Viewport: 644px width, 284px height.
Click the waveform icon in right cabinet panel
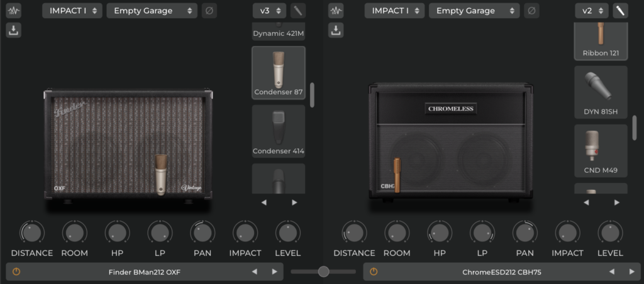click(x=336, y=11)
